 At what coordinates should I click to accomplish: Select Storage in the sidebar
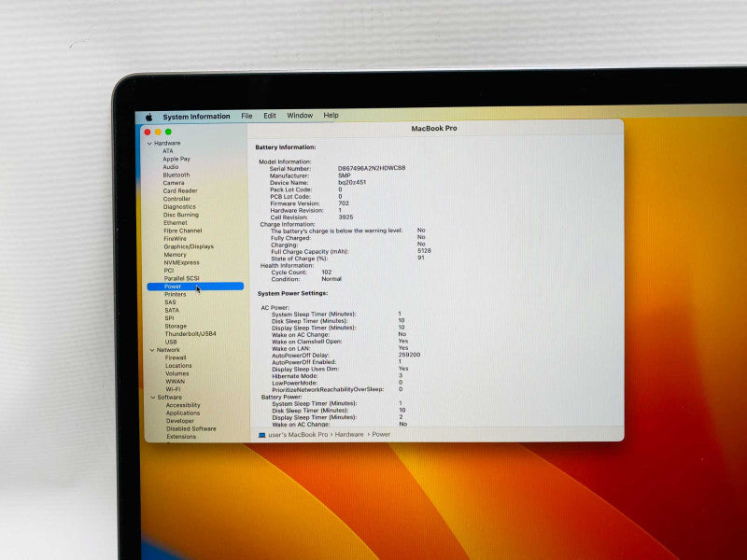click(x=176, y=326)
